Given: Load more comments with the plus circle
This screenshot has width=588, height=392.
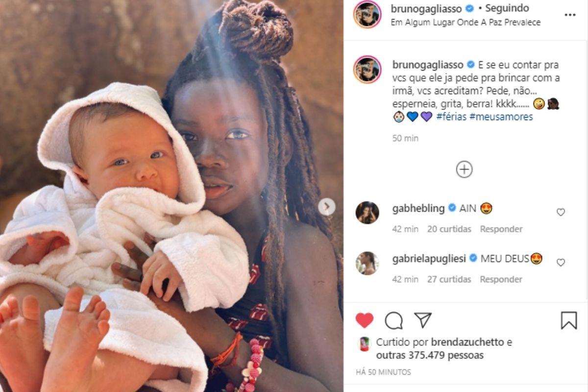Looking at the screenshot, I should [x=464, y=170].
